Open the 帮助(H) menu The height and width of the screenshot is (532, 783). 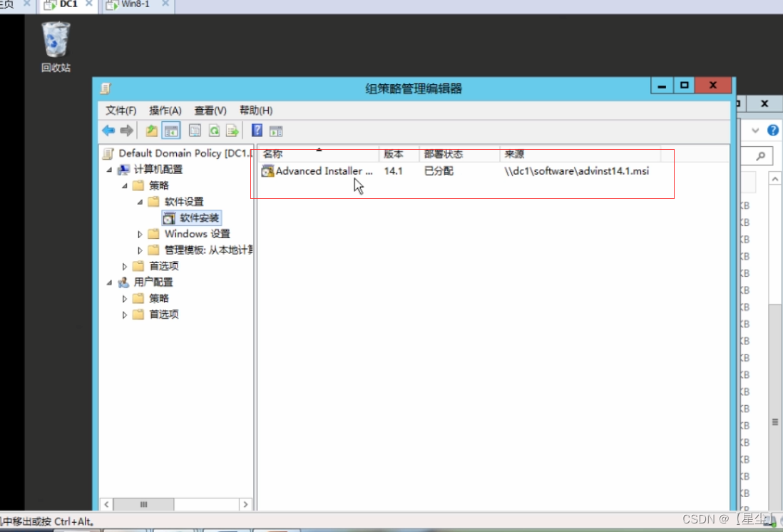tap(256, 111)
